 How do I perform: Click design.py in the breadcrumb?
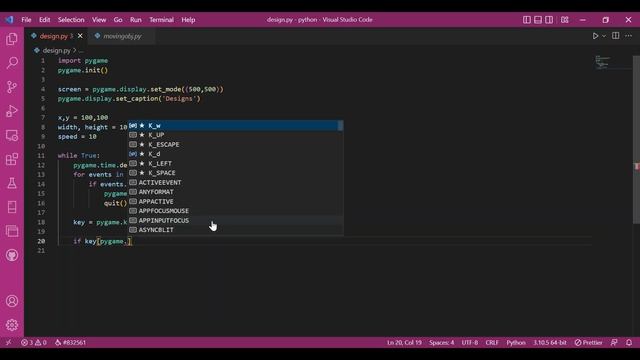(56, 51)
